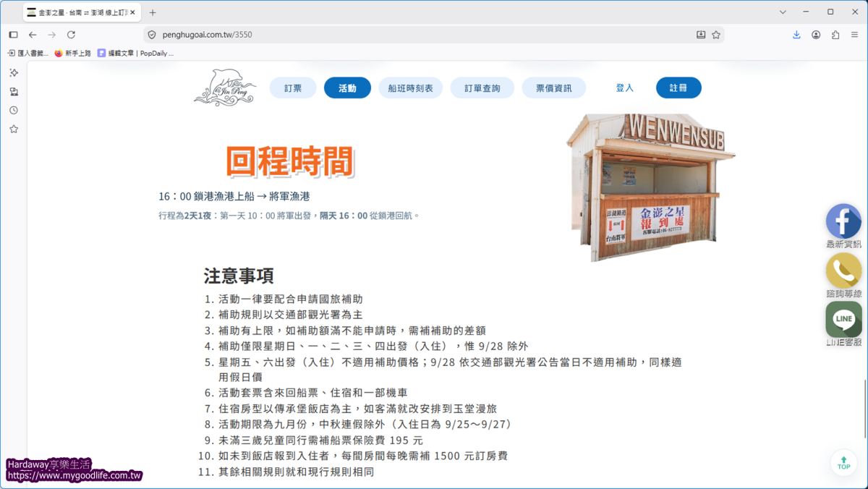Screen dimensions: 868x489
Task: Reload the page with the refresh icon
Action: click(71, 35)
